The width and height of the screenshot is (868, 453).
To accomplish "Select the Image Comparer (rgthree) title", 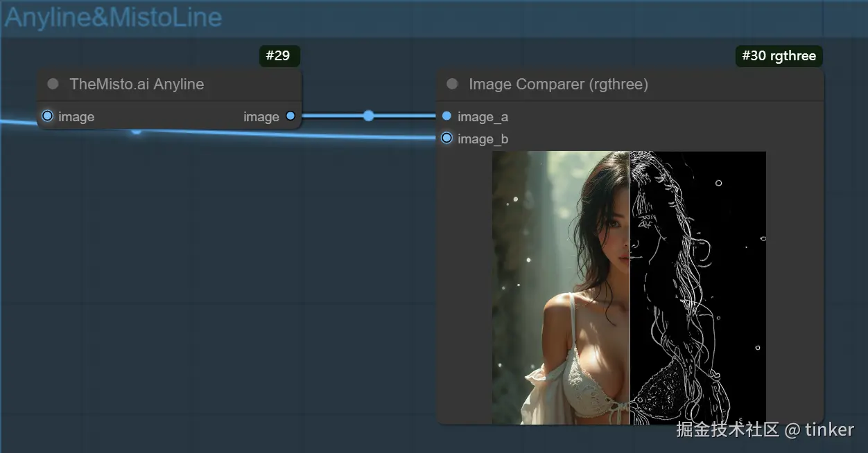I will 558,85.
